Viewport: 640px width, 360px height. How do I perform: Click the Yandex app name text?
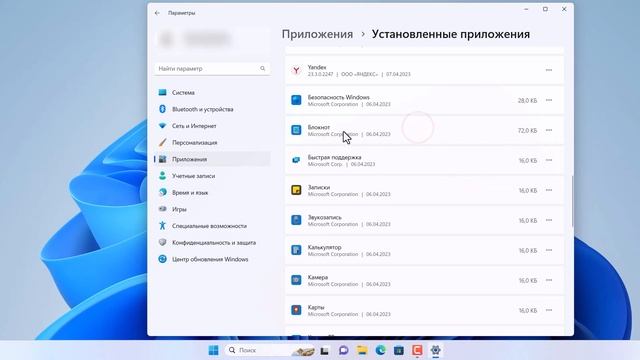317,67
